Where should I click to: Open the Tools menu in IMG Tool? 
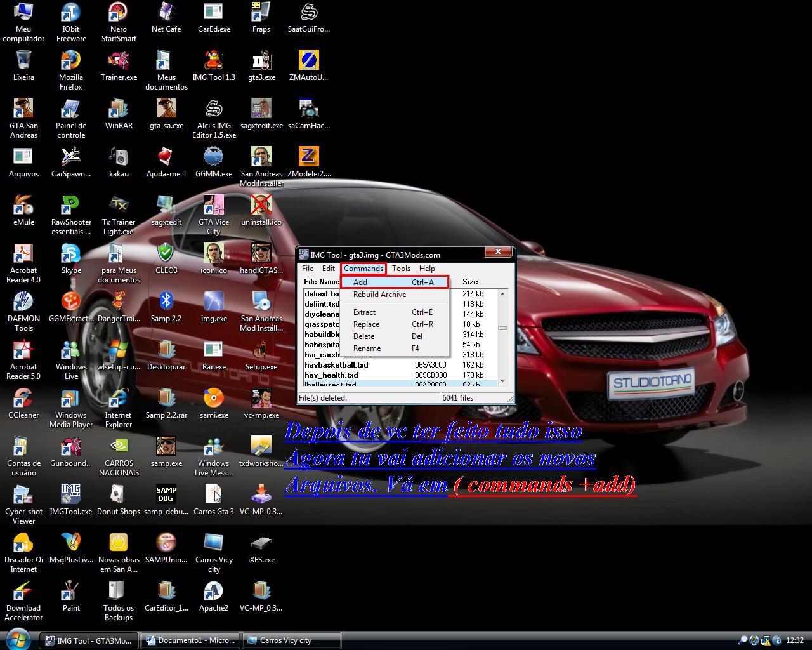(401, 269)
